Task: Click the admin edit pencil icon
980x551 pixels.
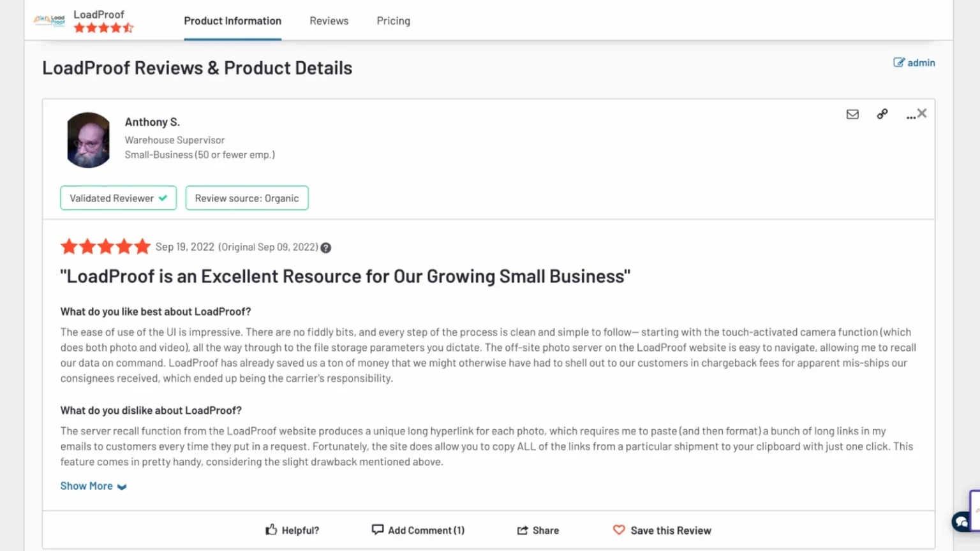Action: tap(899, 62)
